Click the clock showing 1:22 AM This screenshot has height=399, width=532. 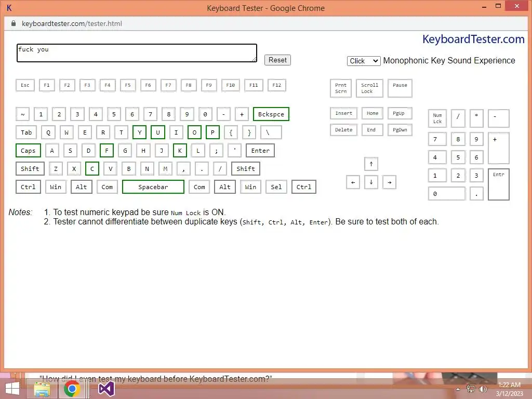coord(509,385)
